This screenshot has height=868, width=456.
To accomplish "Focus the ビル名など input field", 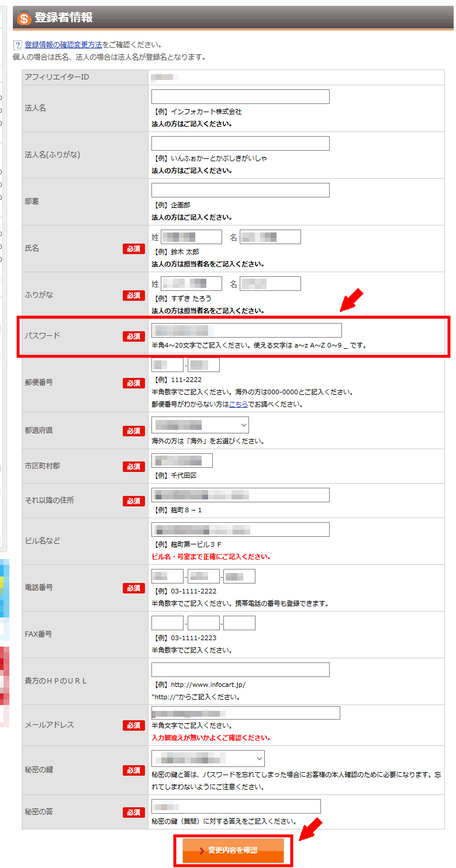I will point(240,530).
